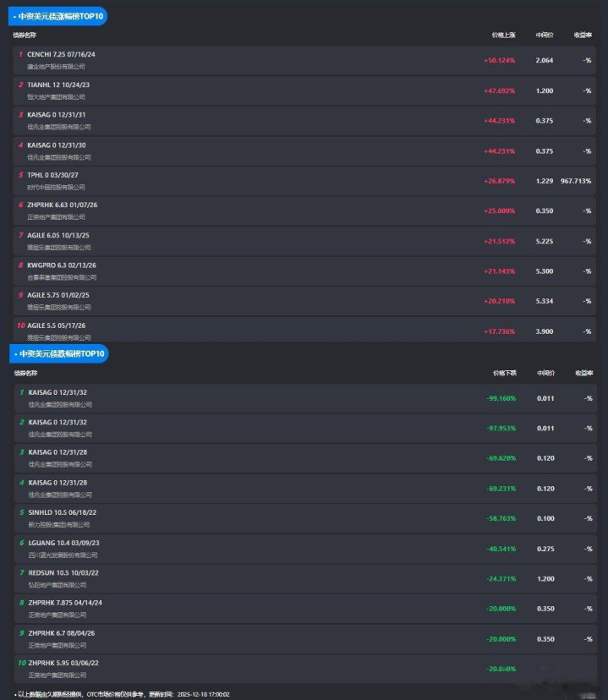Sort by the 价格上涨 column header
Viewport: 608px width, 700px height.
(503, 36)
